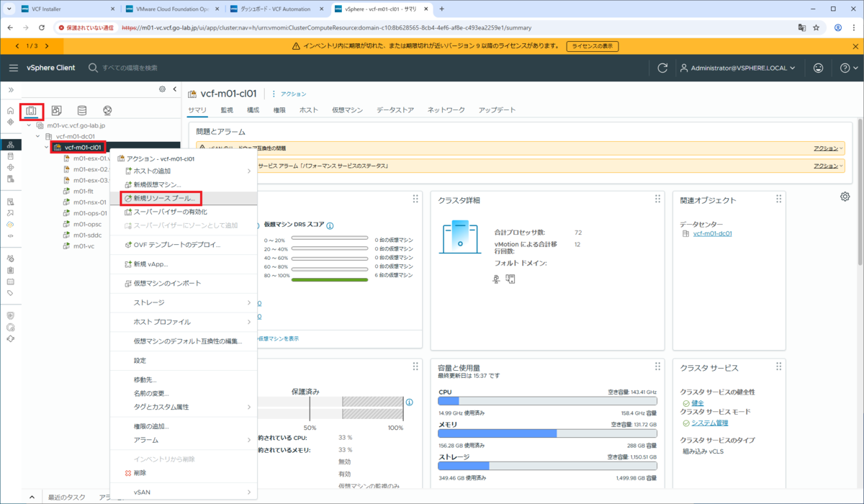864x504 pixels.
Task: Switch to the アップデート tab
Action: pyautogui.click(x=497, y=110)
